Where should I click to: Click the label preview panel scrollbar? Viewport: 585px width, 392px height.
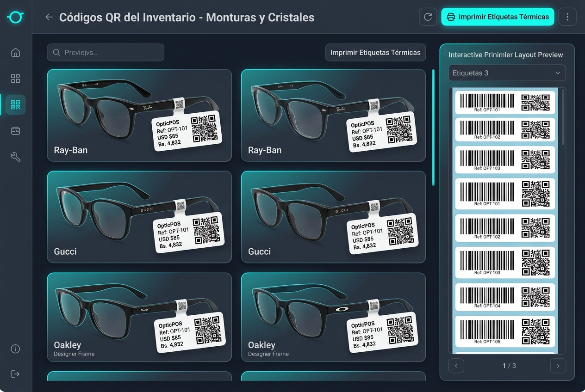[563, 117]
